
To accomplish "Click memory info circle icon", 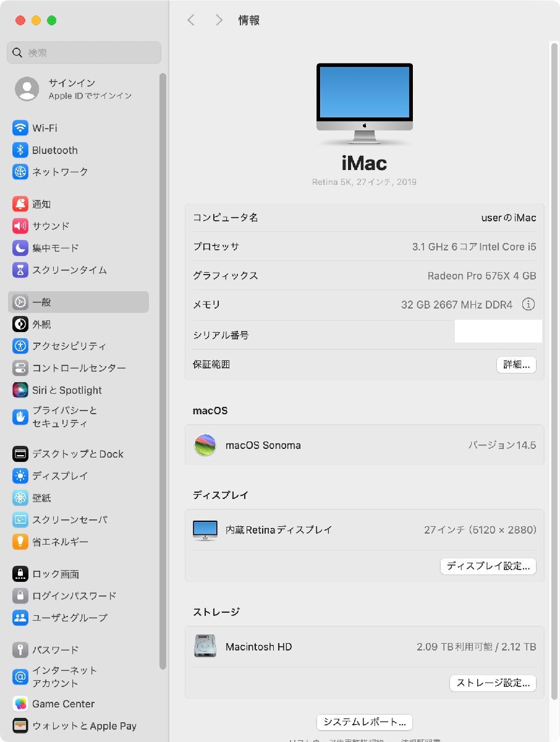I will tap(528, 304).
